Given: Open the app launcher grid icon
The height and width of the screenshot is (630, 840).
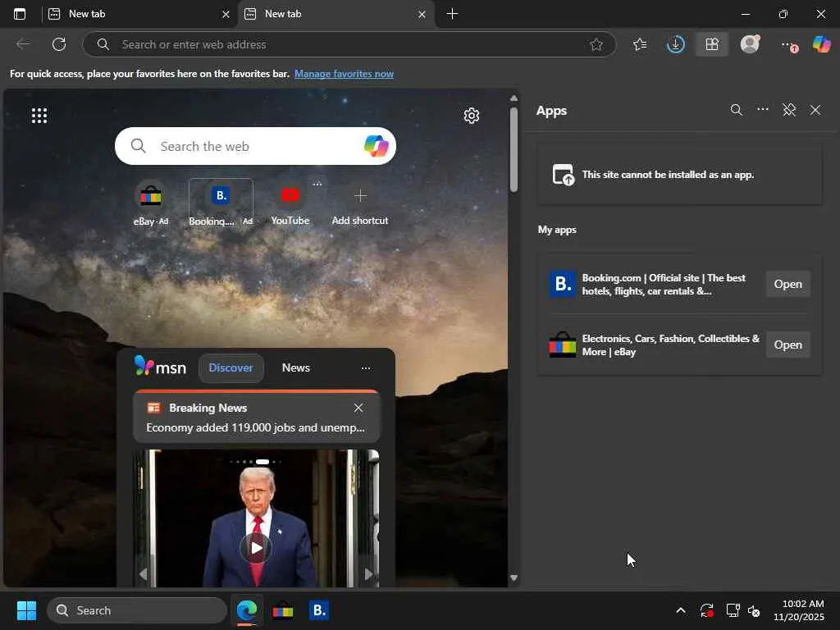Looking at the screenshot, I should [39, 116].
